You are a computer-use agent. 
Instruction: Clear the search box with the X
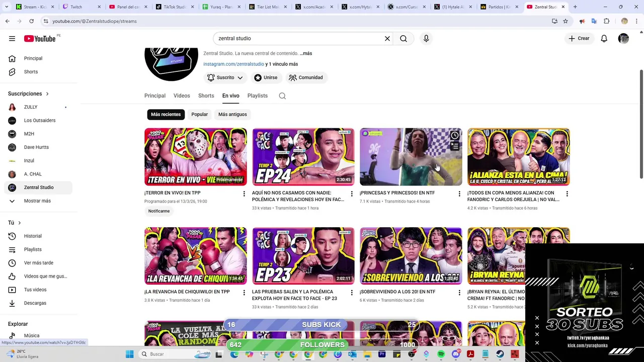387,39
